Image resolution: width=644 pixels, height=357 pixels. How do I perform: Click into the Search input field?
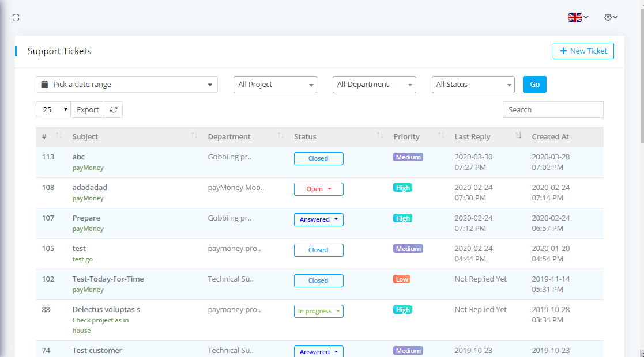552,110
